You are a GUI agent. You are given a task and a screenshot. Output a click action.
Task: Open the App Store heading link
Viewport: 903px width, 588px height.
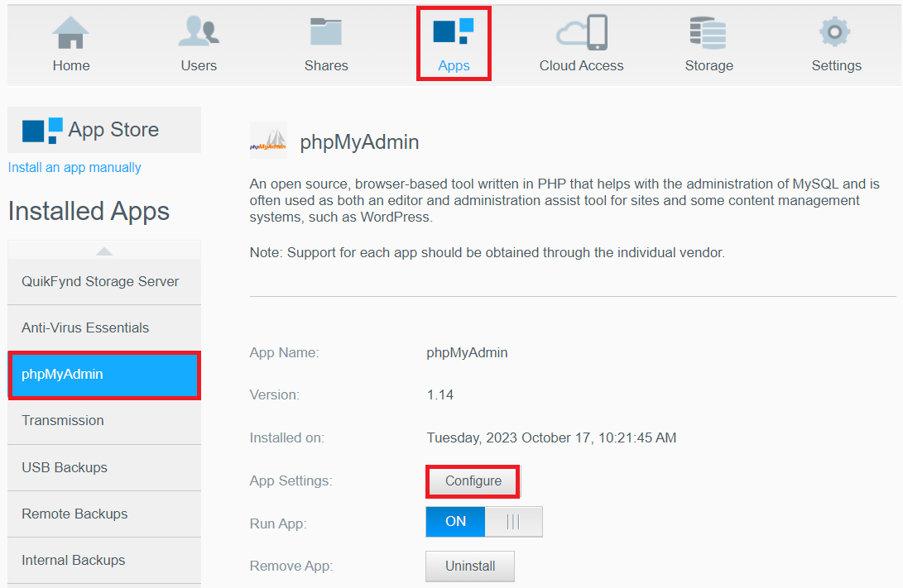click(113, 130)
